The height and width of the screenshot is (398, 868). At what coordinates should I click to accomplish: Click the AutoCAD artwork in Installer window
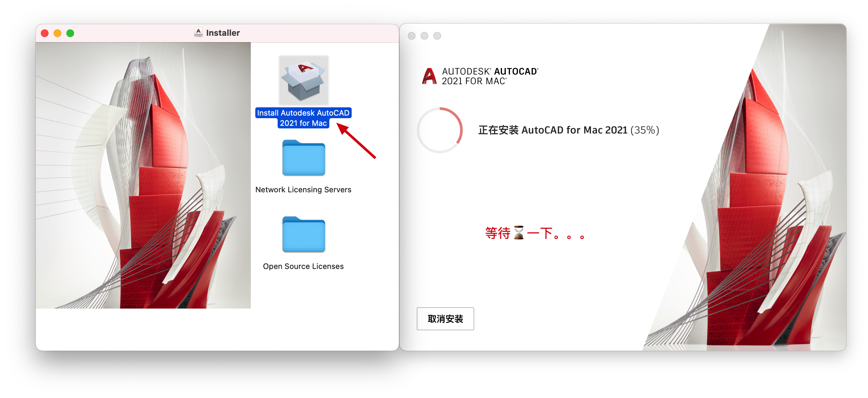pyautogui.click(x=143, y=175)
